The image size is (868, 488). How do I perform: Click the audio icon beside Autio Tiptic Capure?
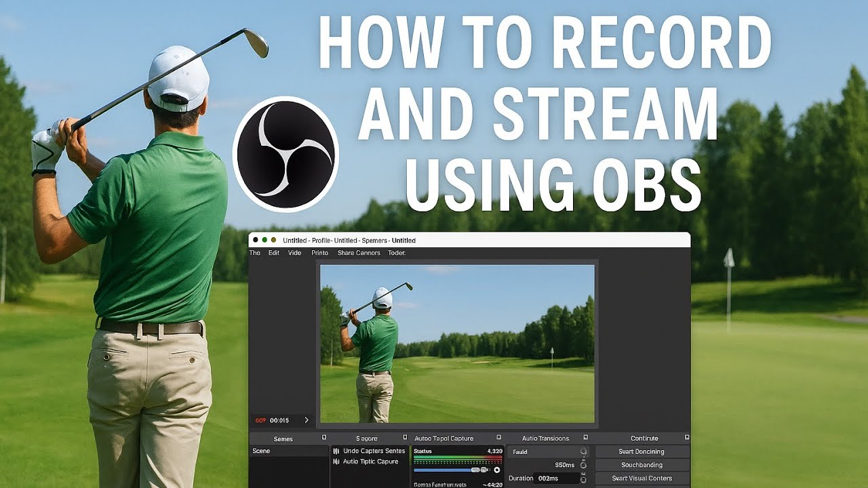click(336, 462)
